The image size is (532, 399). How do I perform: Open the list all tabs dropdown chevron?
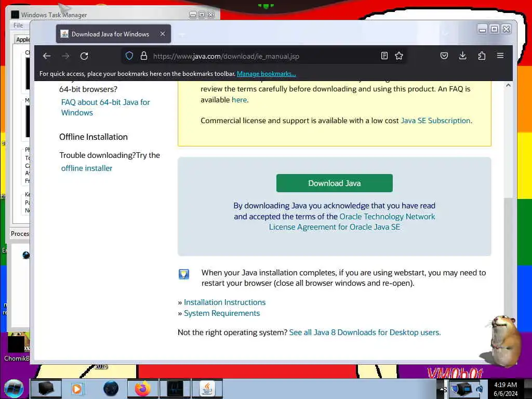pyautogui.click(x=445, y=34)
